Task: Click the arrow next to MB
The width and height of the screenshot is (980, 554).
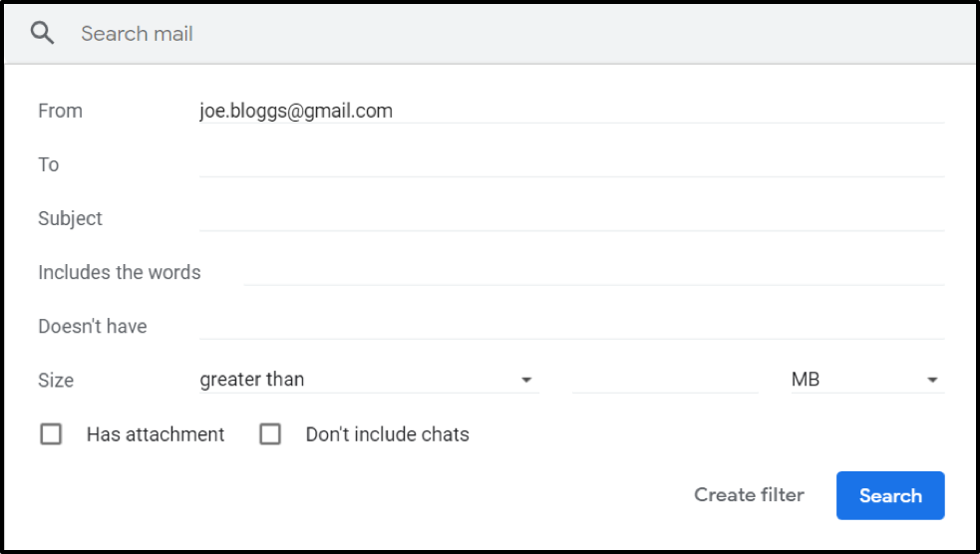Action: [x=932, y=380]
